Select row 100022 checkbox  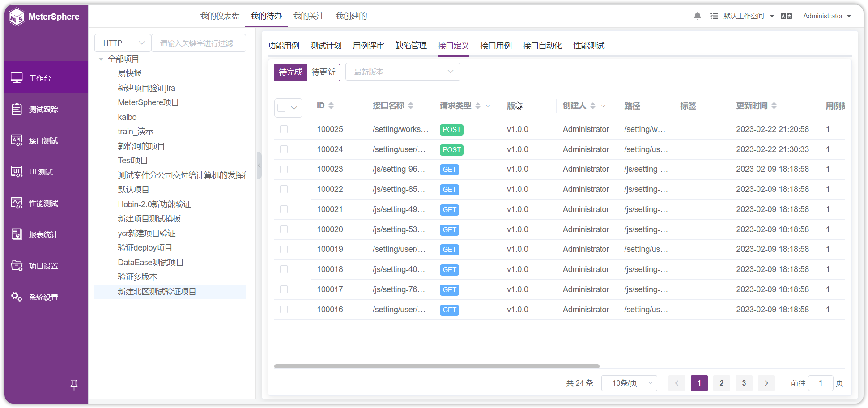pyautogui.click(x=284, y=189)
